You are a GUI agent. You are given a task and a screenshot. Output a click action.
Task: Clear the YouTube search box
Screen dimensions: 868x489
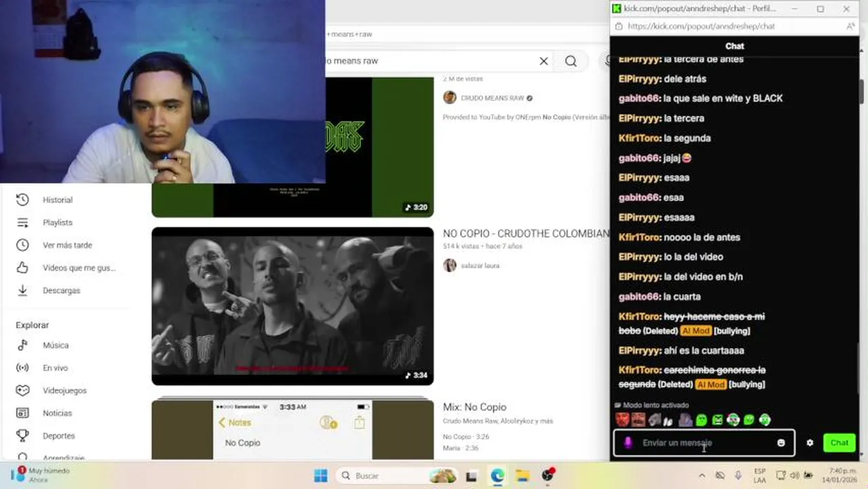pyautogui.click(x=543, y=61)
